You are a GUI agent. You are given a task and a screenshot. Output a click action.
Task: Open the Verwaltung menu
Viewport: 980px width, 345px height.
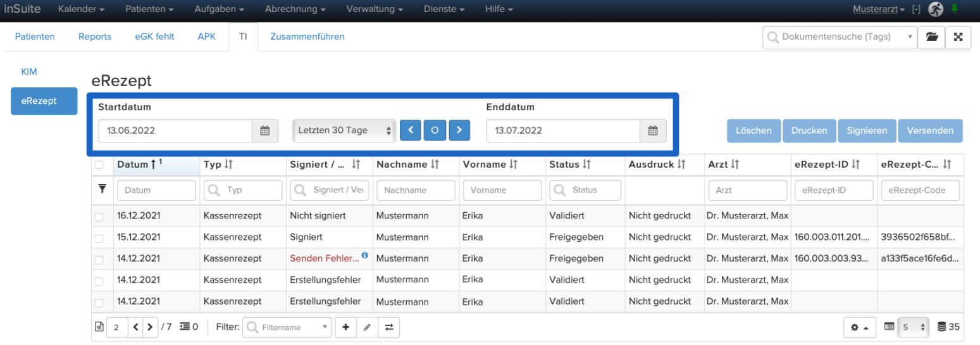click(x=374, y=9)
